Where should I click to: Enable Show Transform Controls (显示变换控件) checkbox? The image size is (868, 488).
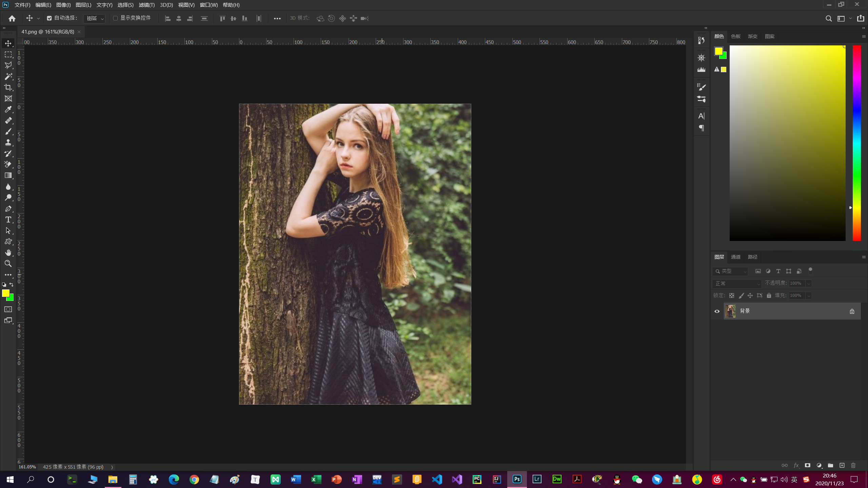(x=115, y=18)
